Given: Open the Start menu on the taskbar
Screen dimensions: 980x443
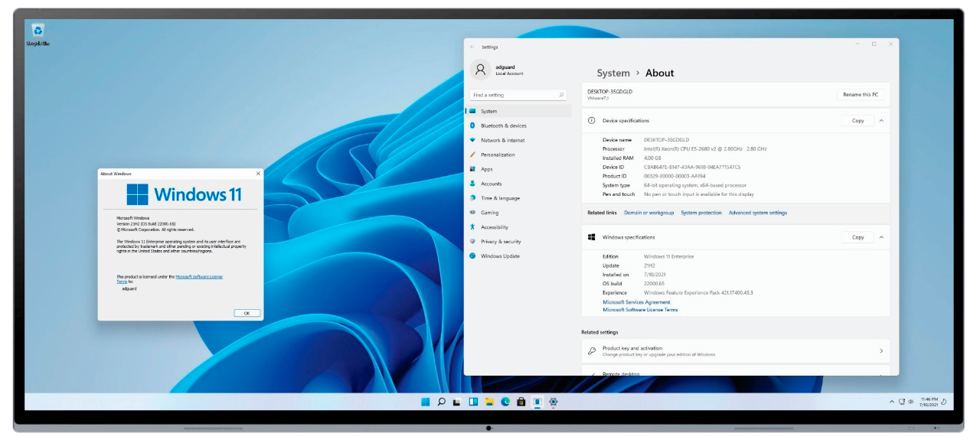Looking at the screenshot, I should coord(426,401).
